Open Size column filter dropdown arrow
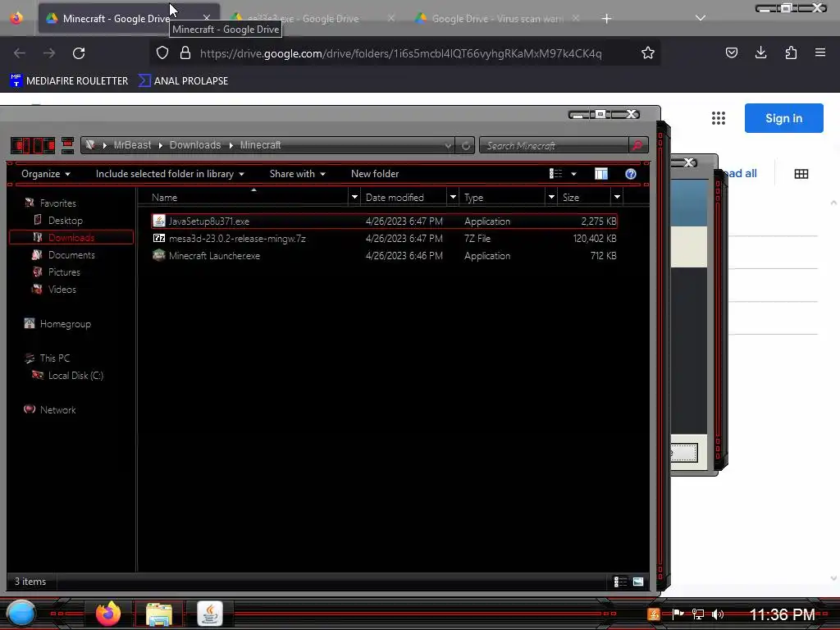 (617, 197)
